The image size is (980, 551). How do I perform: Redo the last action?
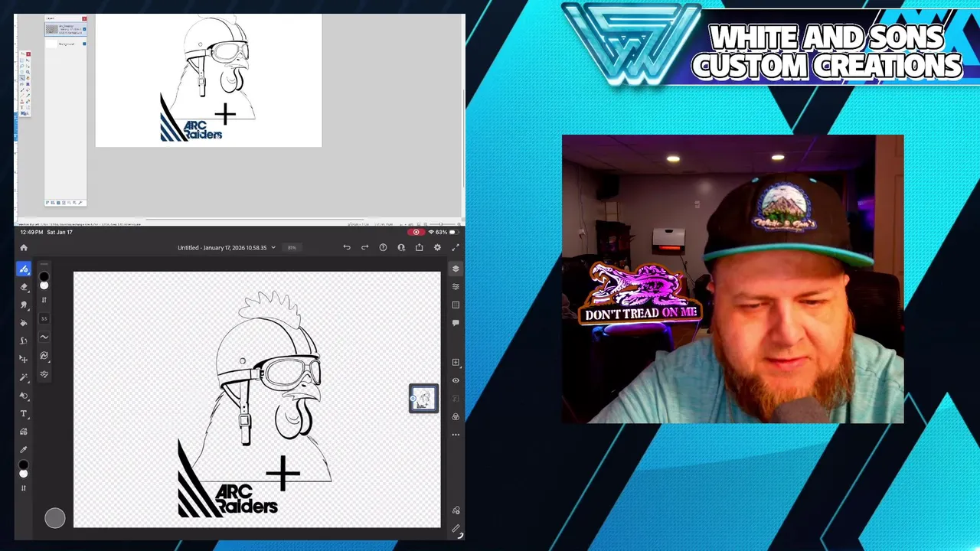[364, 247]
